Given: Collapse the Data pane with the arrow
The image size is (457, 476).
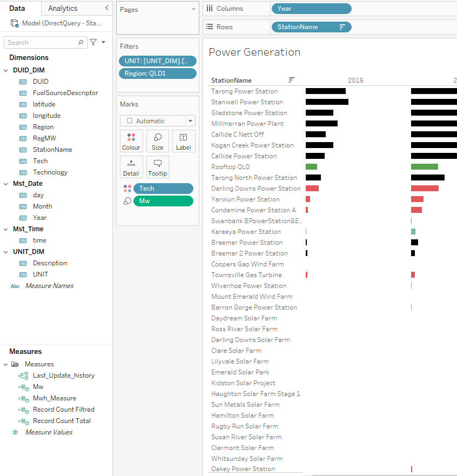Looking at the screenshot, I should tap(106, 8).
